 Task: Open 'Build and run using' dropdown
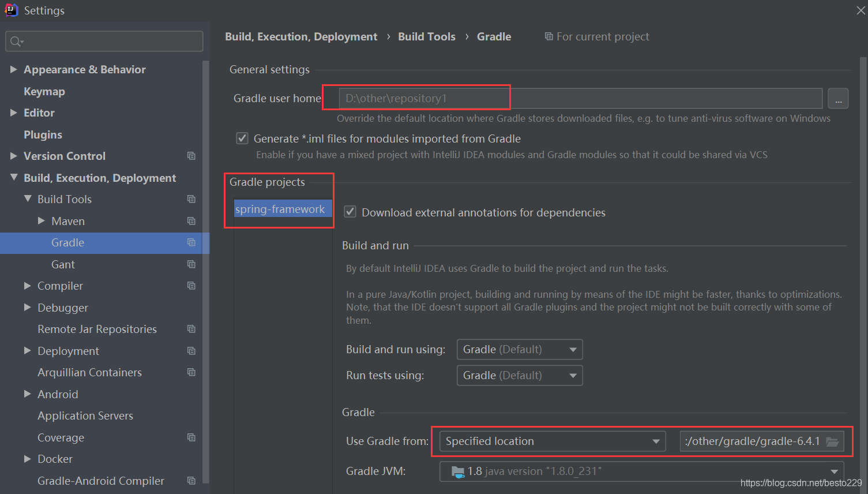pyautogui.click(x=520, y=350)
